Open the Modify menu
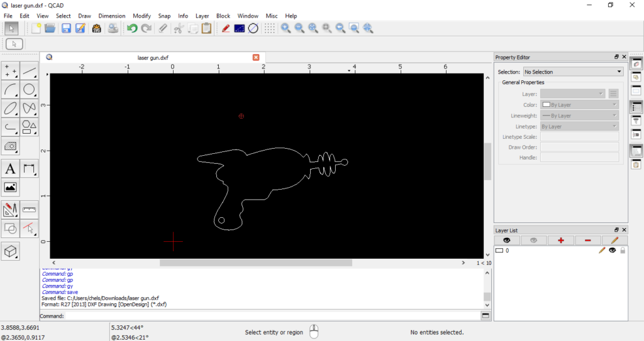Viewport: 644px width, 341px height. pos(142,16)
